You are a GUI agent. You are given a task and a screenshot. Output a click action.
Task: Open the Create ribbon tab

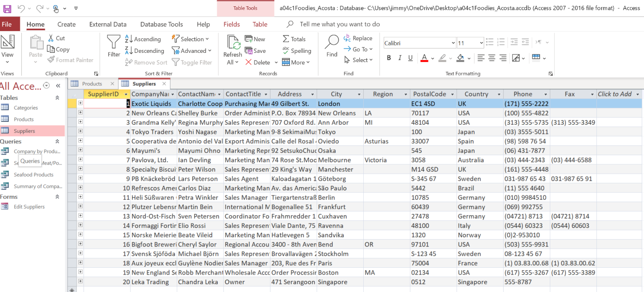pos(66,24)
